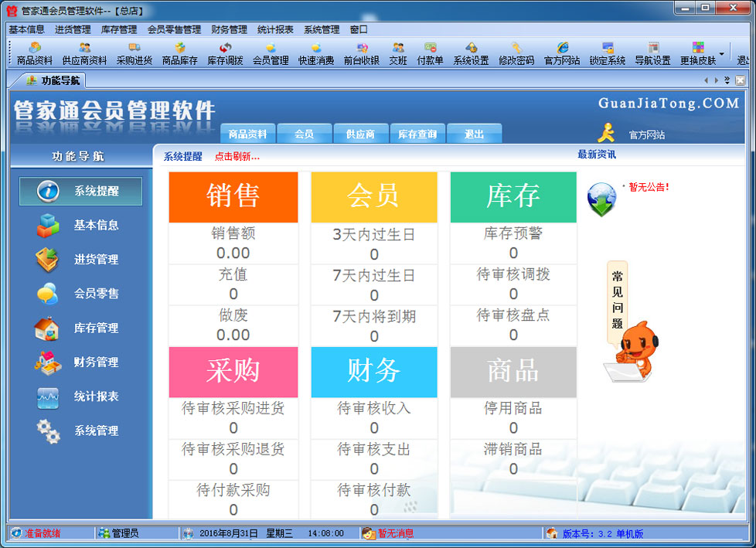756x548 pixels.
Task: Select 系统提醒 in the navigation panel
Action: (80, 192)
